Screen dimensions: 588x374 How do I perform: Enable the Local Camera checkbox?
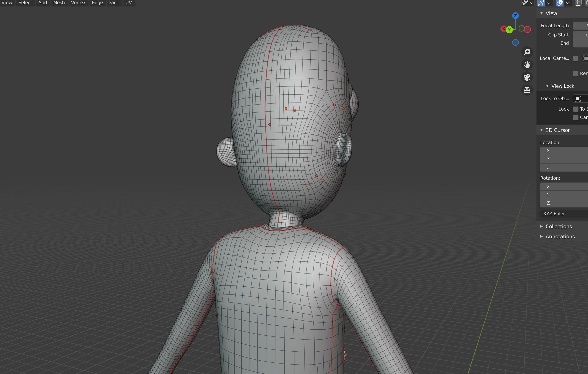pyautogui.click(x=576, y=58)
